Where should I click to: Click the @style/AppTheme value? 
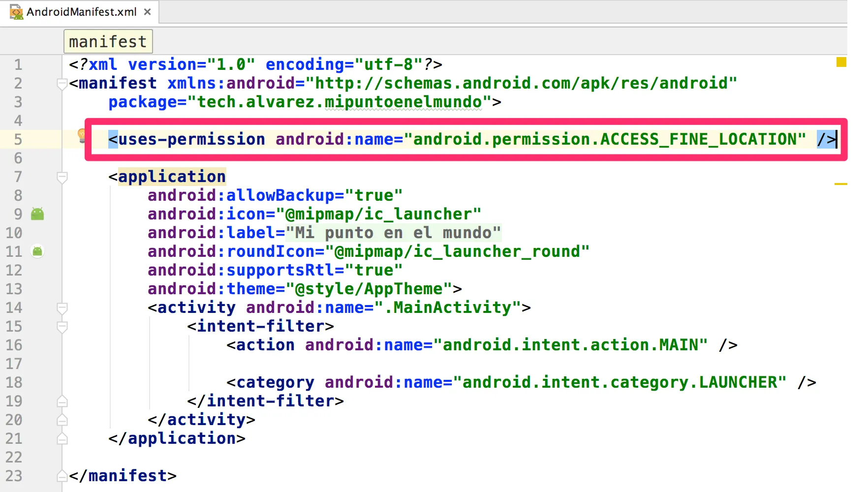(x=369, y=289)
